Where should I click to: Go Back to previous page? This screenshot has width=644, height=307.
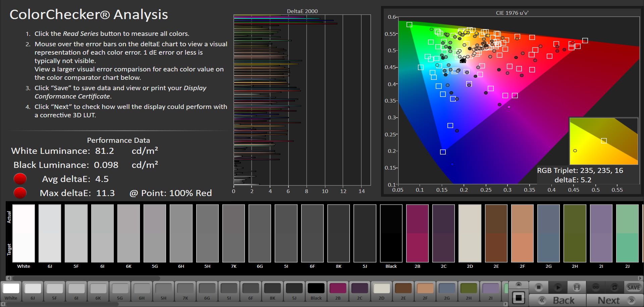[x=557, y=300]
